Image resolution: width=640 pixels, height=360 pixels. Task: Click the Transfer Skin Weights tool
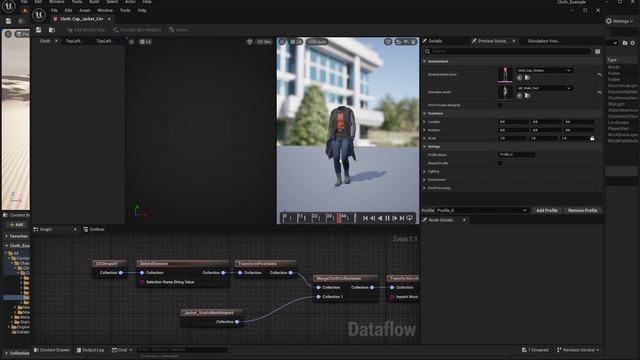coord(137,30)
